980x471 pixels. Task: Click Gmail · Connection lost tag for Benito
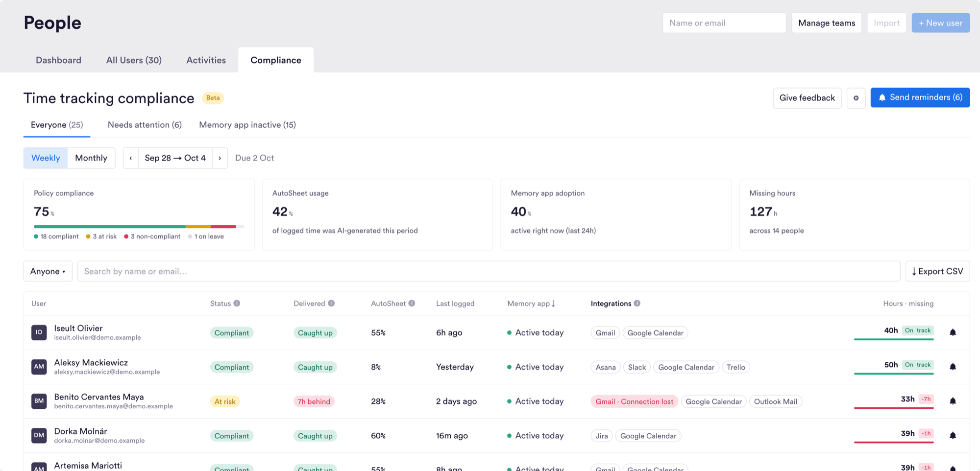635,401
